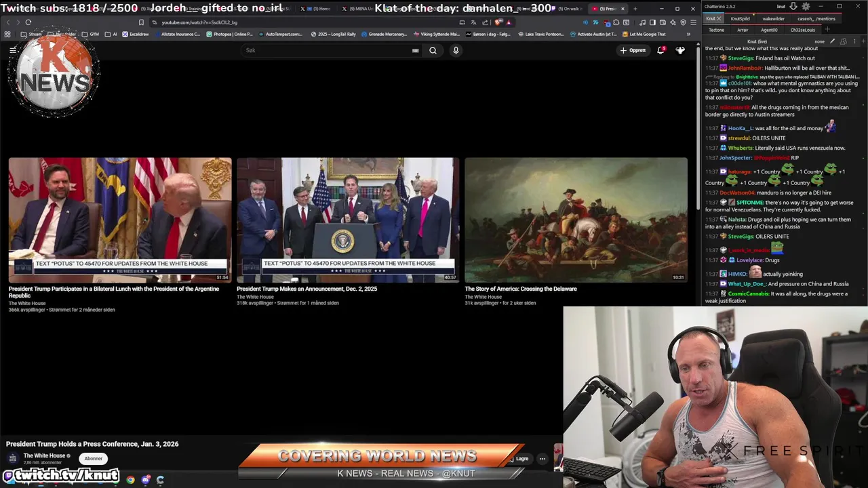868x488 pixels.
Task: Open AutoTempest.com bookmark
Action: tap(281, 34)
